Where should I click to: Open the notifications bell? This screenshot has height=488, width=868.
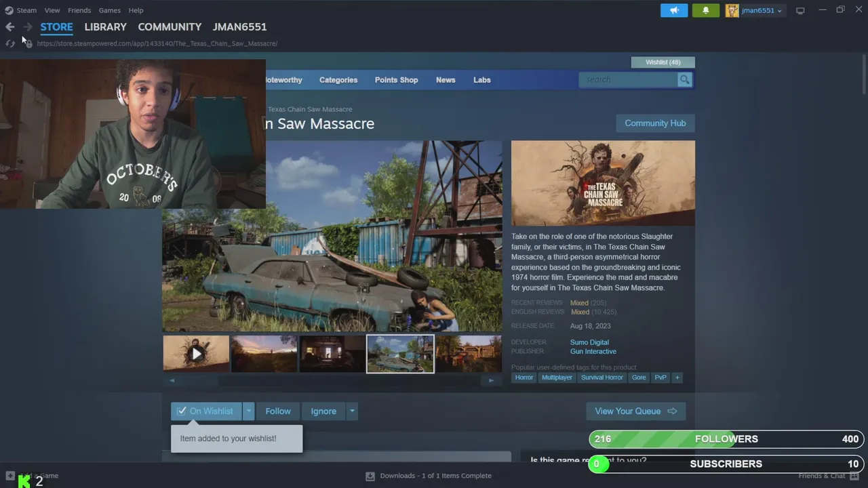(705, 10)
